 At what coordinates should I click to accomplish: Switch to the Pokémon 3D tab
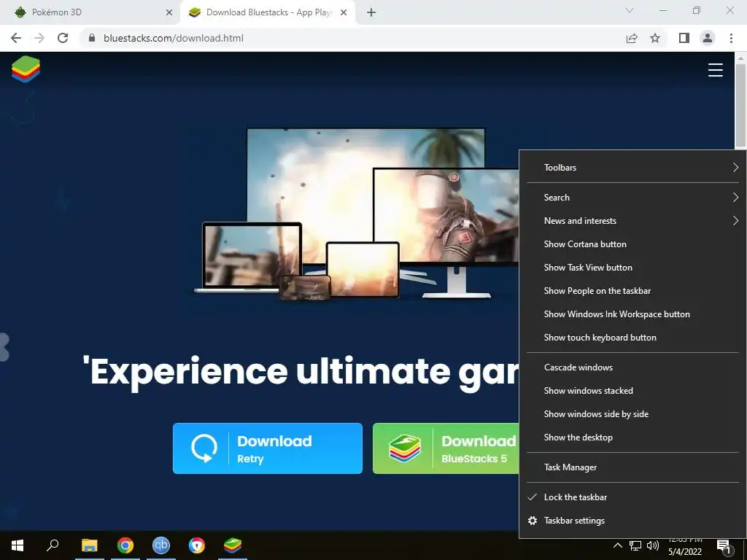point(90,13)
